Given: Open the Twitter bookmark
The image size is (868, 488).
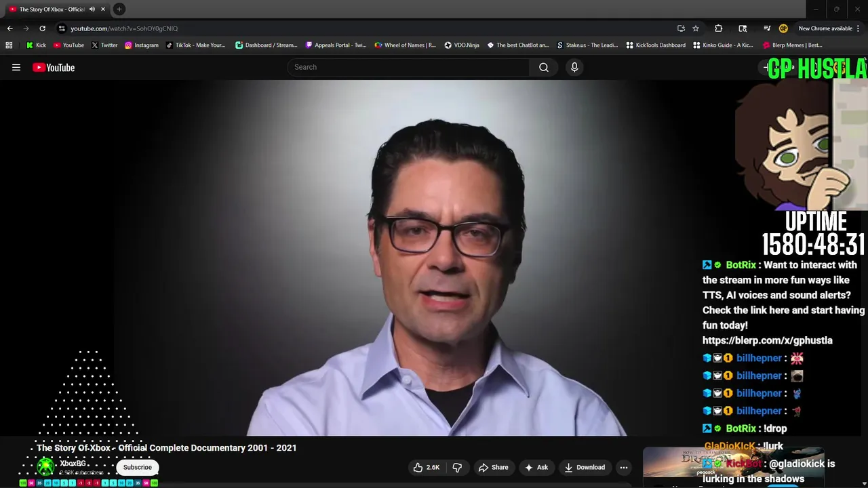Looking at the screenshot, I should tap(104, 45).
